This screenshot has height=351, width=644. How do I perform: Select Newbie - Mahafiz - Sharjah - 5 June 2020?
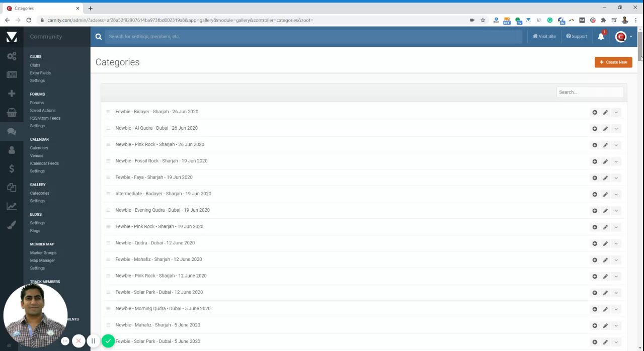click(157, 325)
